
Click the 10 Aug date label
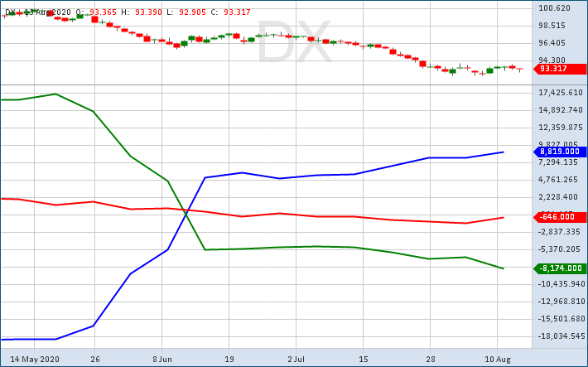click(x=498, y=360)
